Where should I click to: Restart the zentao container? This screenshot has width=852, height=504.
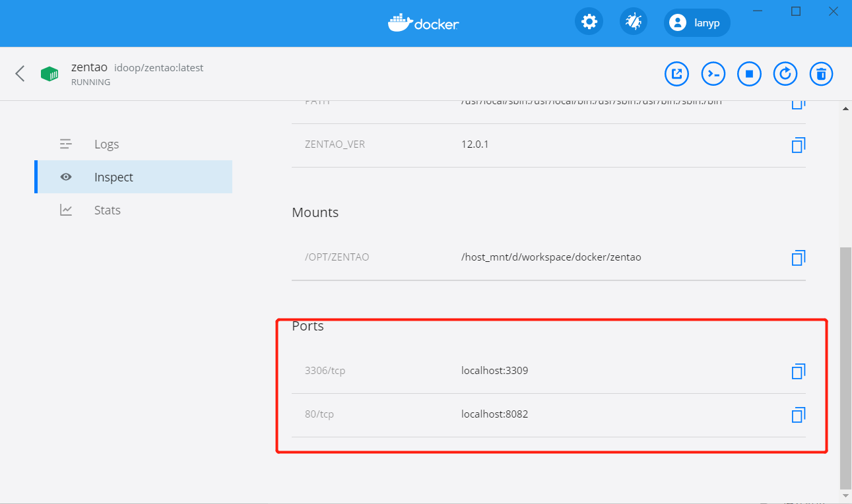[x=785, y=74]
